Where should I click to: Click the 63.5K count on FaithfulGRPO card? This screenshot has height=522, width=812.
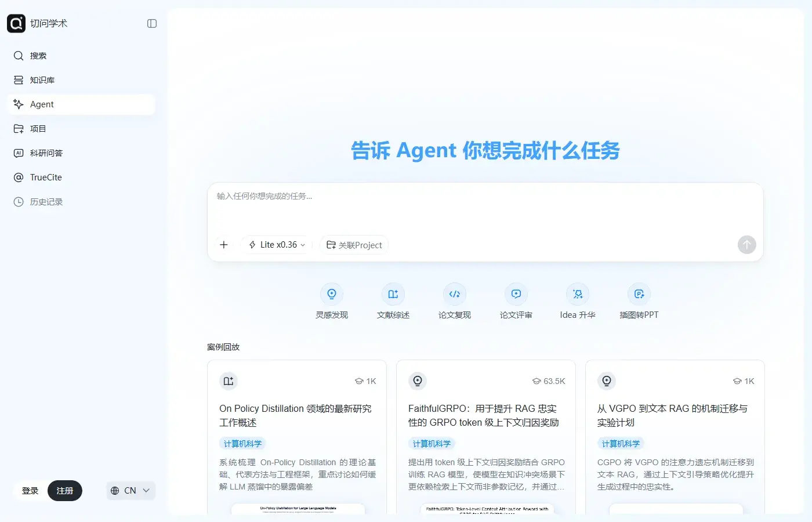click(x=549, y=381)
